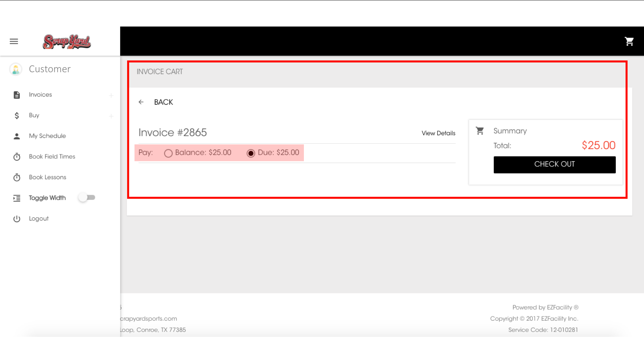The width and height of the screenshot is (644, 363).
Task: Click the Invoice #2865 heading
Action: coord(172,132)
